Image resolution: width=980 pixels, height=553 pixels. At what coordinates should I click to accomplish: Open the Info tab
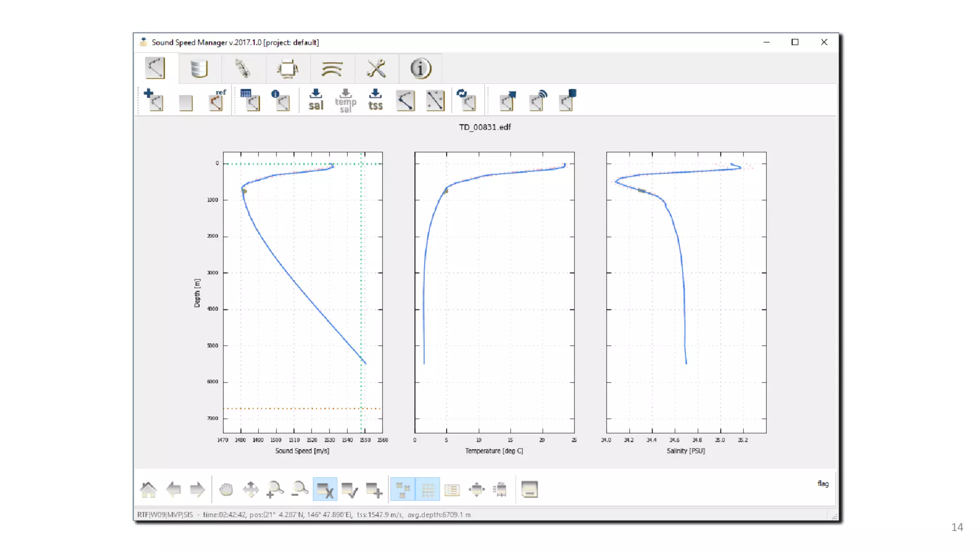point(421,68)
